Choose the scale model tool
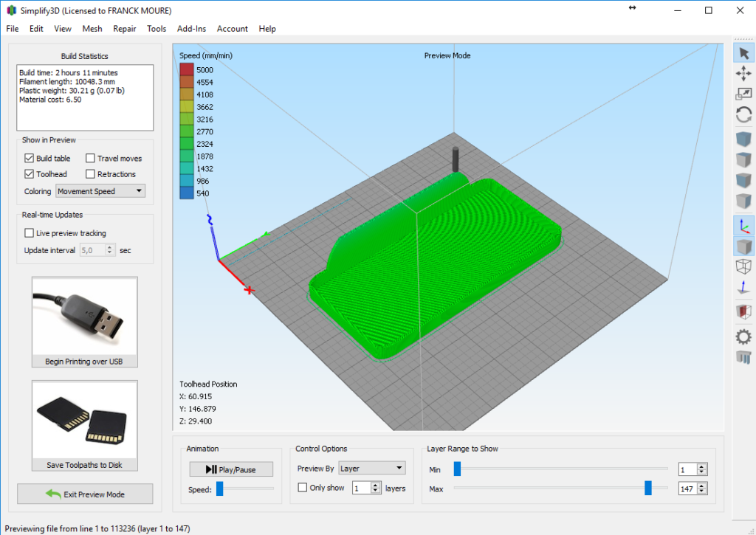Viewport: 756px width, 535px height. click(x=744, y=93)
